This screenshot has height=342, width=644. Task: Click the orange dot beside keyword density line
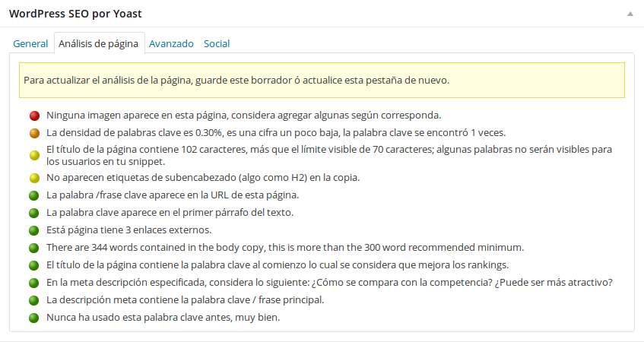[x=34, y=133]
